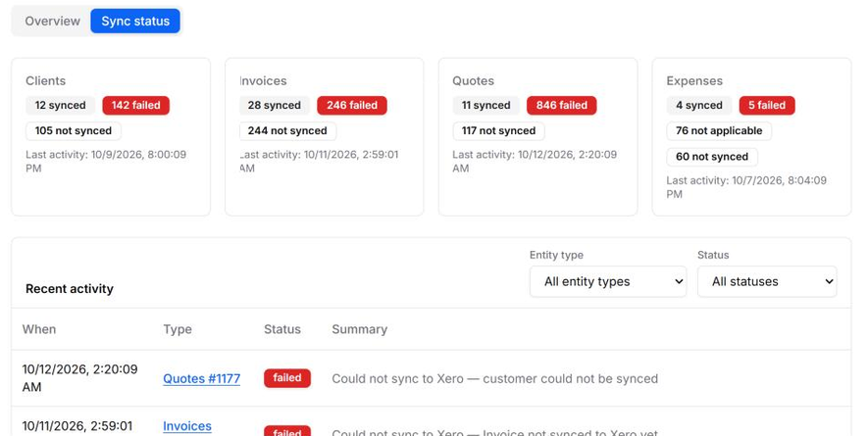Click the When column header
Image resolution: width=868 pixels, height=436 pixels.
pos(39,329)
